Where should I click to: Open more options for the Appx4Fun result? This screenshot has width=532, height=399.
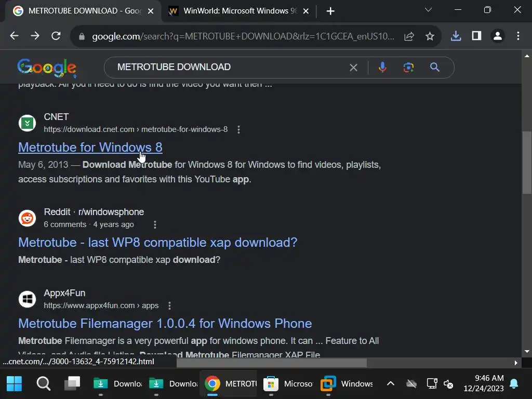(x=170, y=305)
